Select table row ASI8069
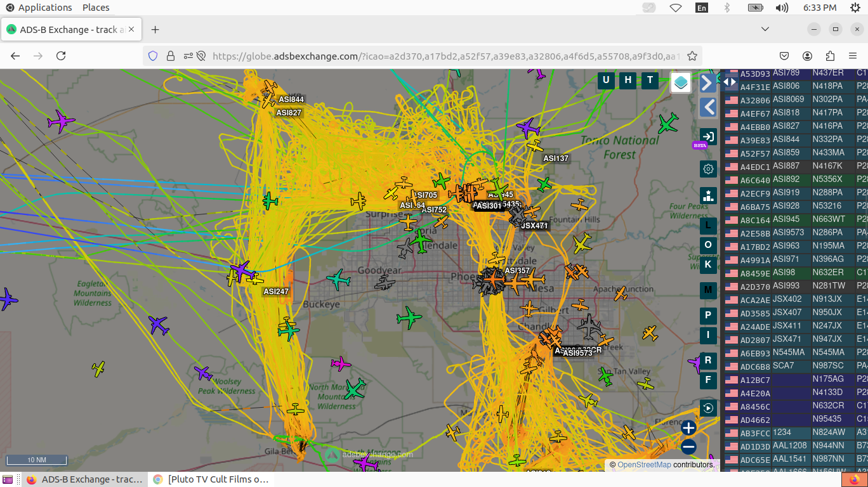The width and height of the screenshot is (868, 487). (796, 100)
